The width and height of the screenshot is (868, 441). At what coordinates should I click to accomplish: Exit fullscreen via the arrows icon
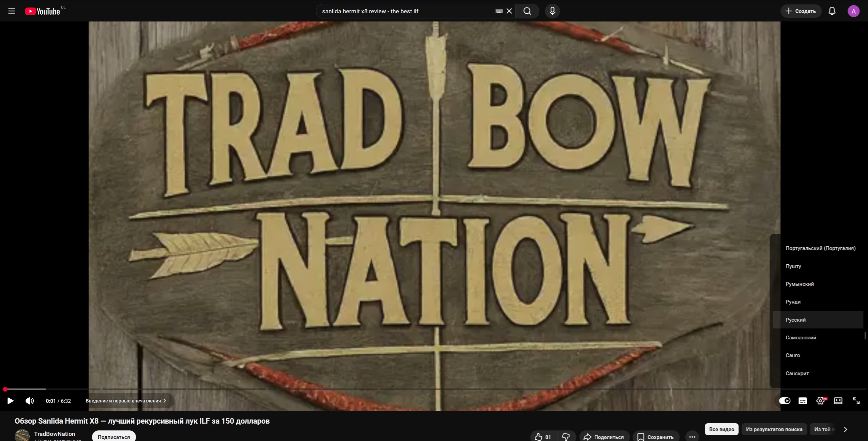856,401
